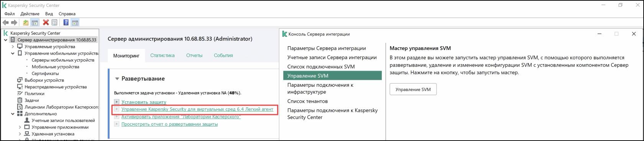
Task: Select Мобильные устройства tree item
Action: [55, 66]
